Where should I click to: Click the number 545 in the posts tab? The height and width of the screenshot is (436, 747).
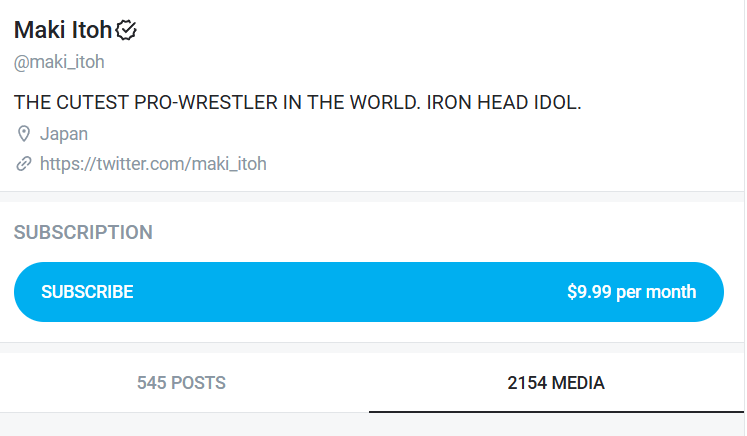pyautogui.click(x=150, y=382)
